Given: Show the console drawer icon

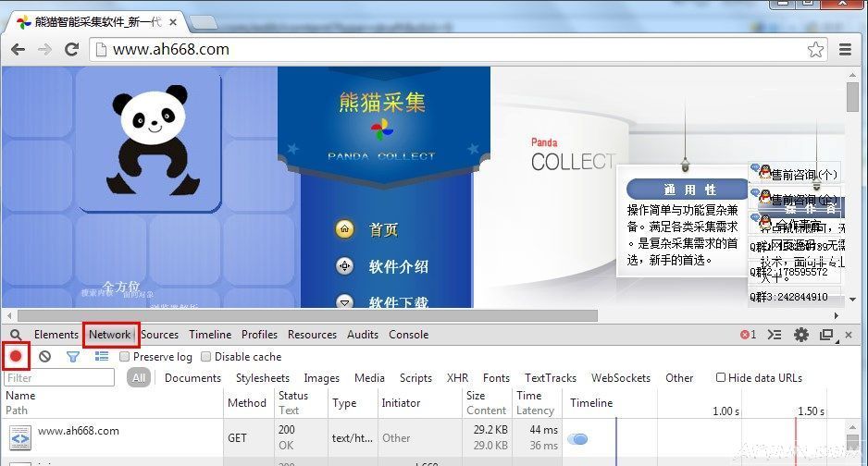Looking at the screenshot, I should pos(775,335).
